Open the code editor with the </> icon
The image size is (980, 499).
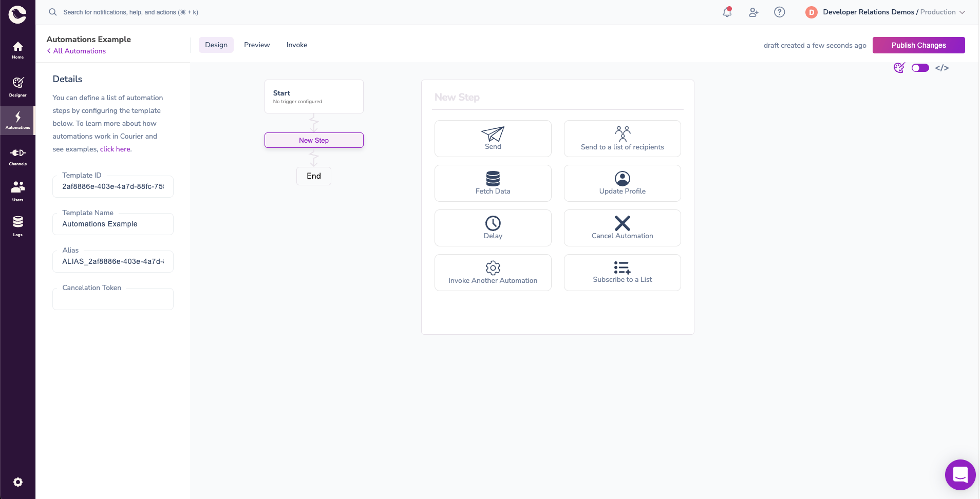coord(942,68)
